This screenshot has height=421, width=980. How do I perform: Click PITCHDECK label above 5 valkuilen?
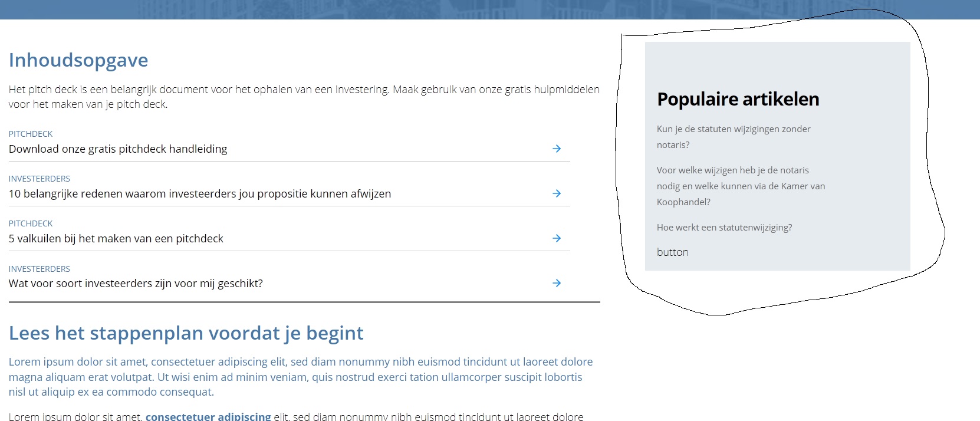[x=31, y=223]
